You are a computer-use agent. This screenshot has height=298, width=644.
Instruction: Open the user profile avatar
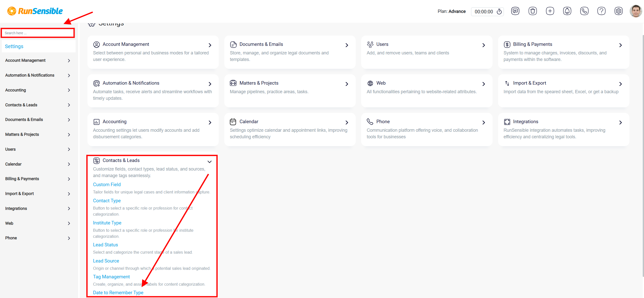(636, 11)
